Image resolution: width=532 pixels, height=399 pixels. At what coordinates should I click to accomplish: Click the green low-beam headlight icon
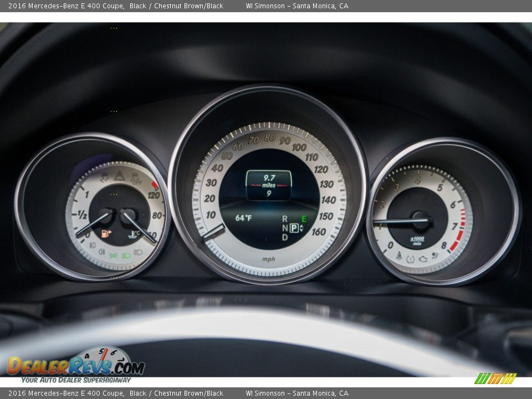click(x=125, y=255)
